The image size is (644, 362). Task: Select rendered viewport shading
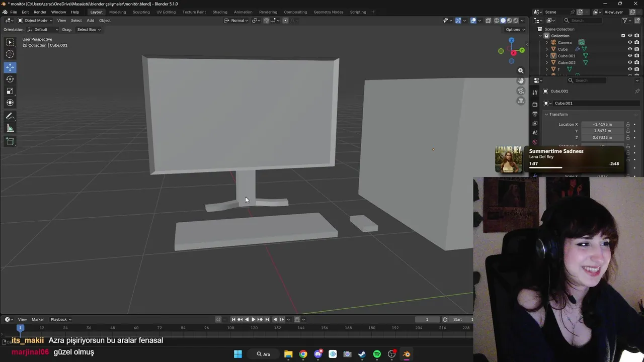[x=515, y=21]
